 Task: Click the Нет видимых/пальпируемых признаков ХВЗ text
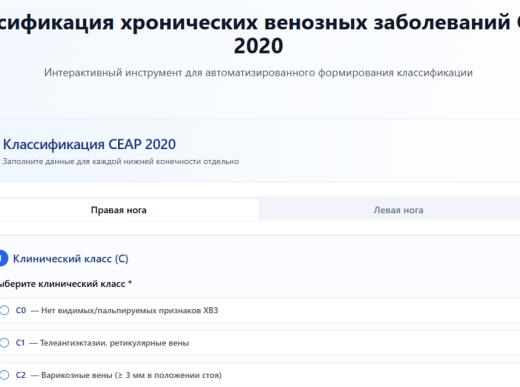click(x=130, y=311)
